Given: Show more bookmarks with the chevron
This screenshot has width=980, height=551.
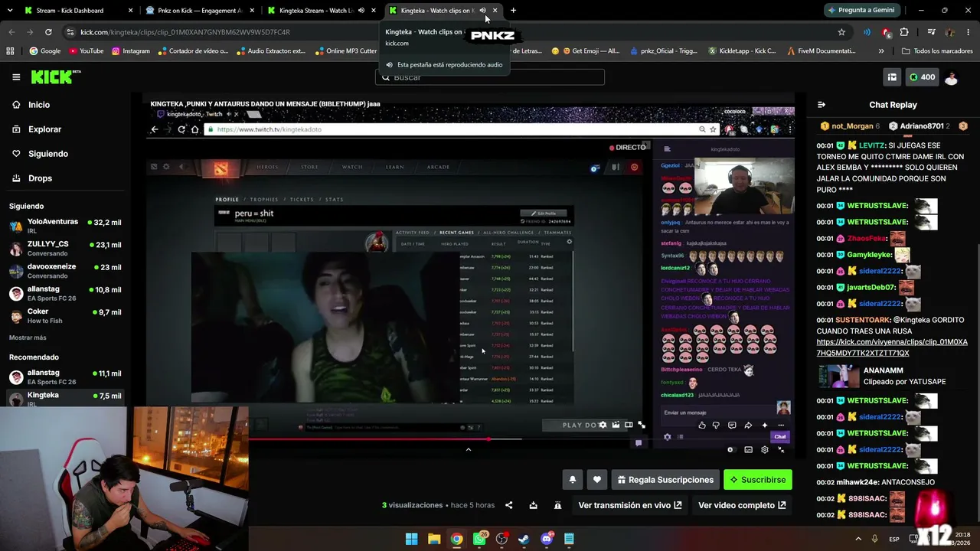Looking at the screenshot, I should coord(881,51).
